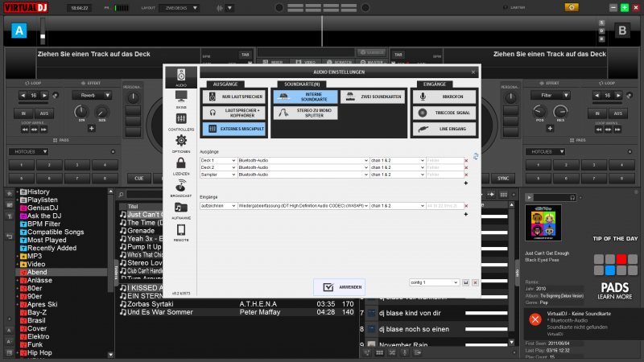Play the preview in info panel
644x362 pixels.
(530, 197)
